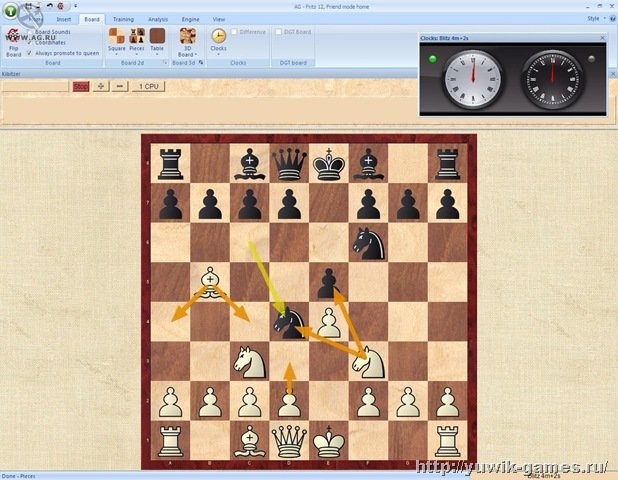Viewport: 618px width, 480px height.
Task: Click the black analog clock face
Action: pos(553,78)
